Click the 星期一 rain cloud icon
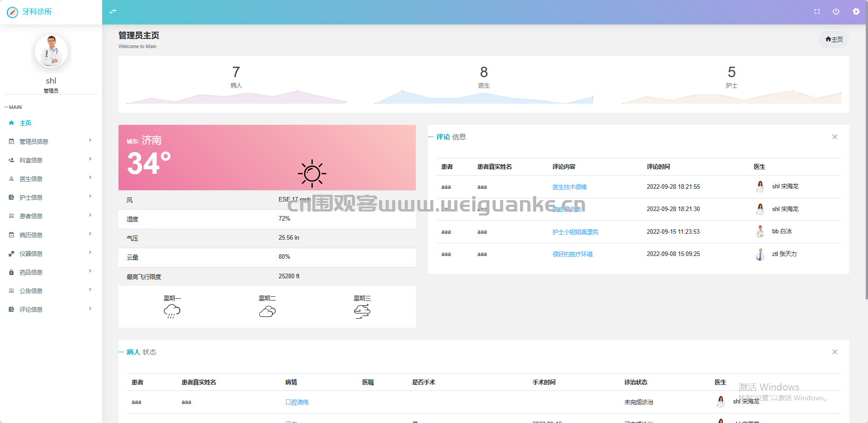This screenshot has width=868, height=423. coord(172,311)
